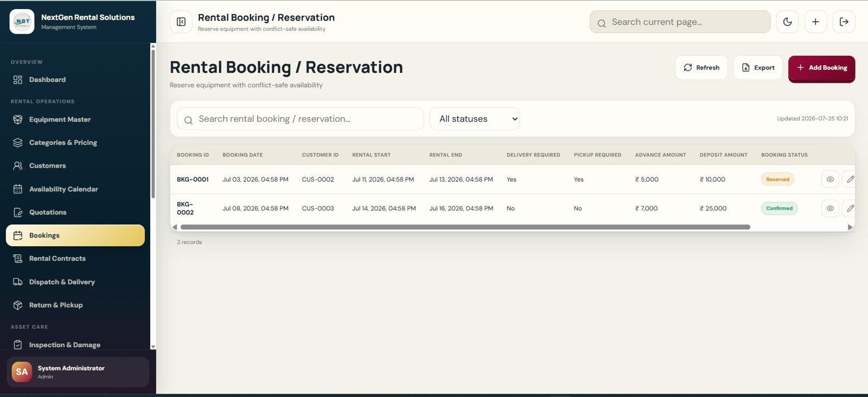Viewport: 868px width, 397px height.
Task: Open Availability Calendar
Action: [x=75, y=189]
